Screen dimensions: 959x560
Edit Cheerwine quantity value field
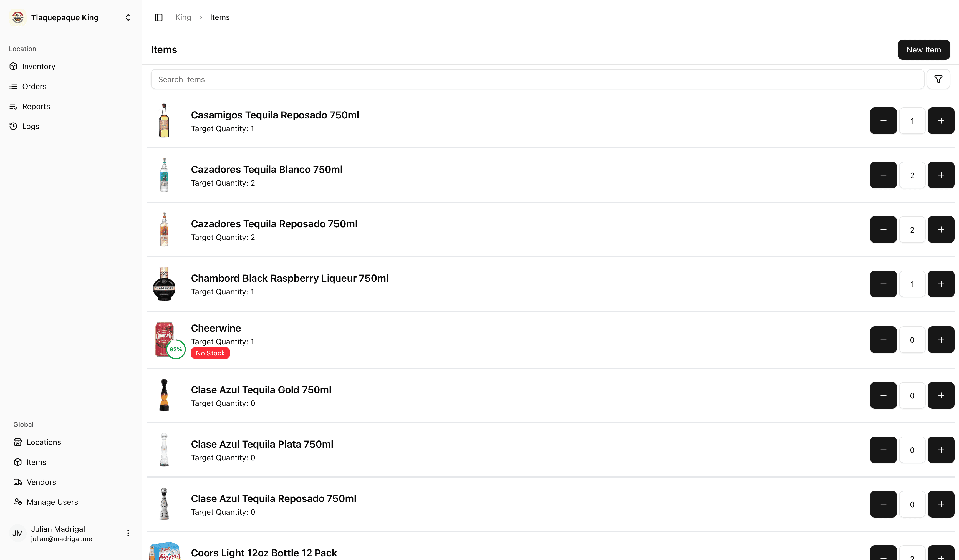coord(912,340)
